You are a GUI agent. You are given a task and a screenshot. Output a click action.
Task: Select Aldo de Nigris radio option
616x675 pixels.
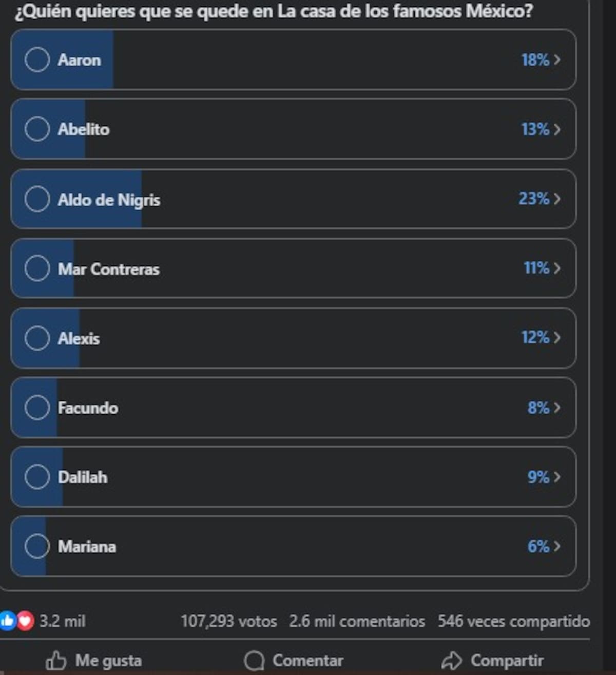pyautogui.click(x=37, y=199)
